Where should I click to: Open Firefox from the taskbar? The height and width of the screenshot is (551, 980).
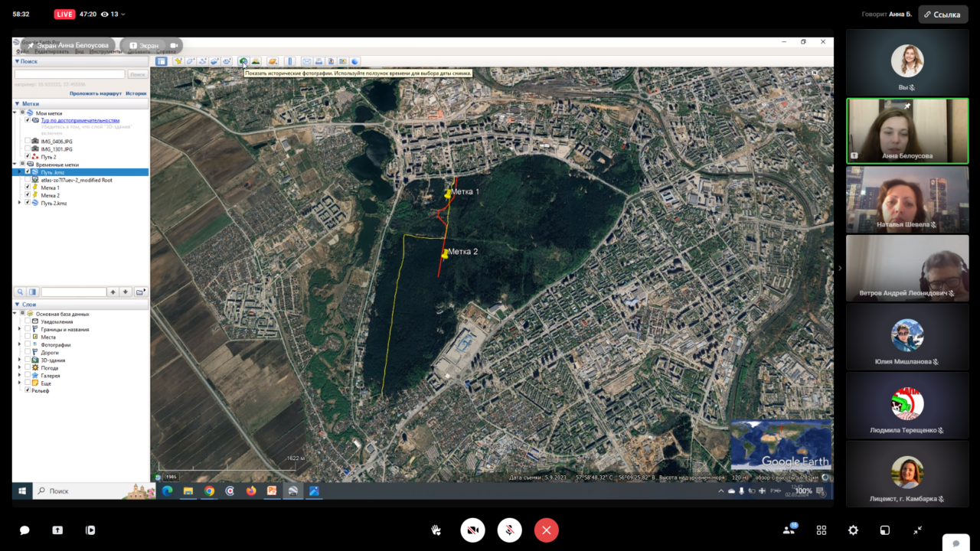[x=251, y=491]
